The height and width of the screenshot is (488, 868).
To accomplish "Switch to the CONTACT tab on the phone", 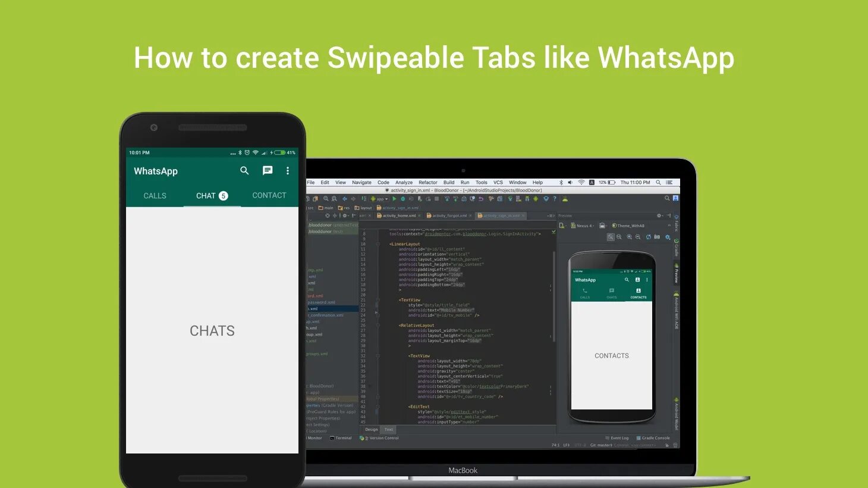I will click(x=269, y=195).
